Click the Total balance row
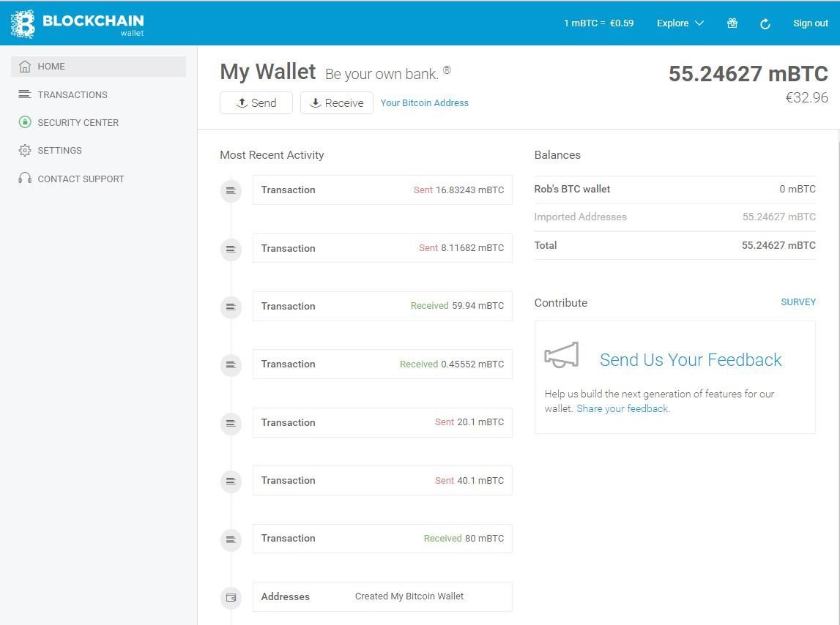The height and width of the screenshot is (625, 840). (x=675, y=245)
